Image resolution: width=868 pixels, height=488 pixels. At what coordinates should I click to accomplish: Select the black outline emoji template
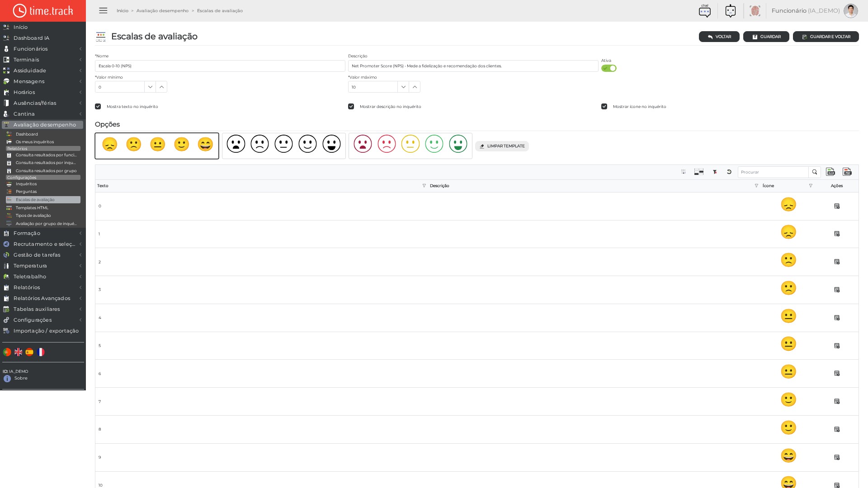click(283, 145)
